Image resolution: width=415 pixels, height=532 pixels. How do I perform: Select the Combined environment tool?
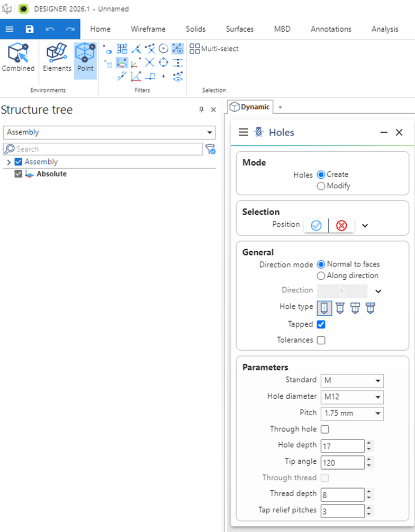[x=18, y=58]
